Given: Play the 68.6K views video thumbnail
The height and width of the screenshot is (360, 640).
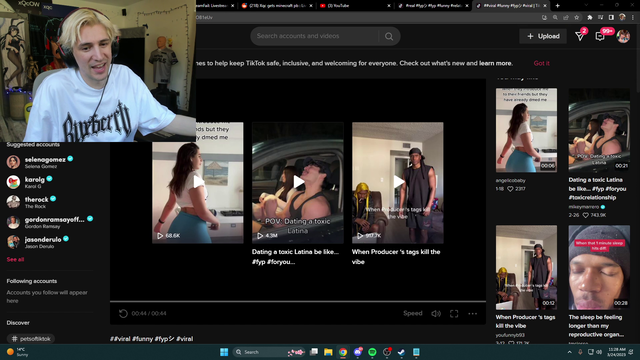Looking at the screenshot, I should coord(198,182).
